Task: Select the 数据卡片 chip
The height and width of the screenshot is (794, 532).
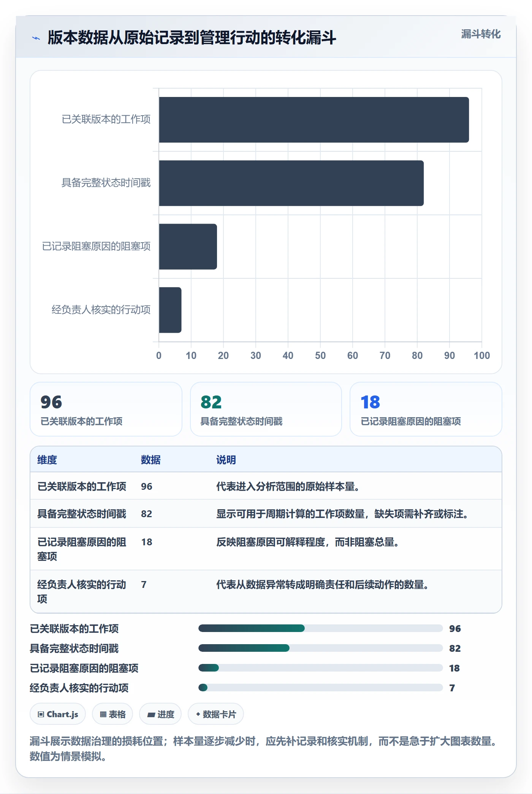Action: tap(216, 714)
